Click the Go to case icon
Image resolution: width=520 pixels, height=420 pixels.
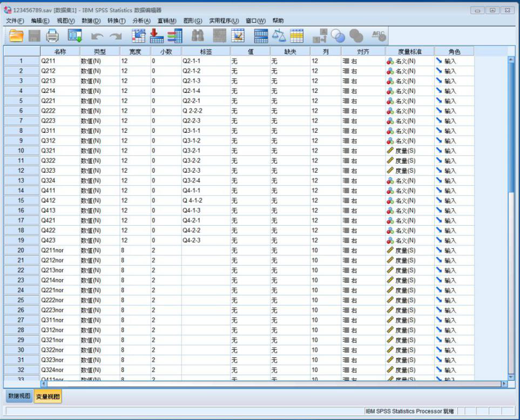(x=139, y=36)
